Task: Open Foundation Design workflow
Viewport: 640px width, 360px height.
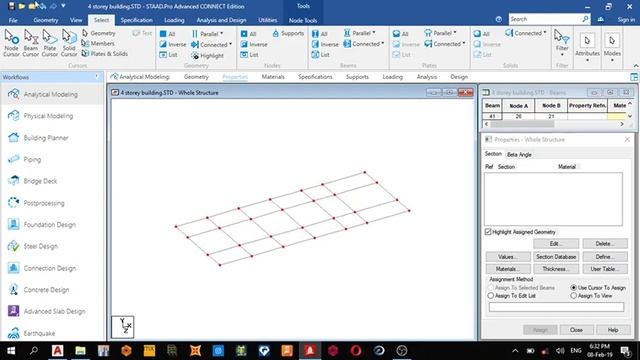Action: 52,224
